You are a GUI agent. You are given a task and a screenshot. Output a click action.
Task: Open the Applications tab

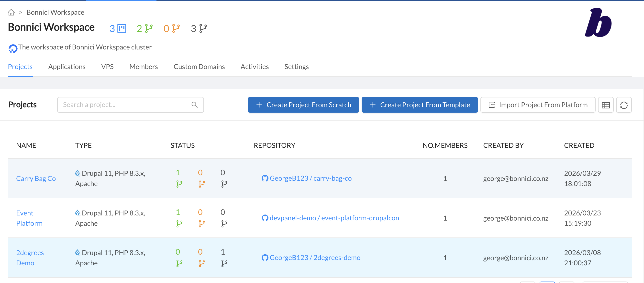tap(67, 67)
